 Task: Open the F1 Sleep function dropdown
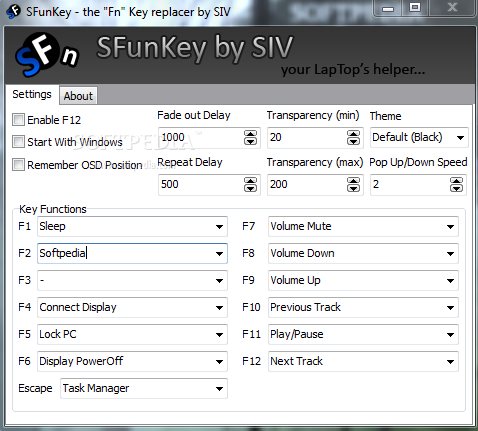tap(132, 226)
